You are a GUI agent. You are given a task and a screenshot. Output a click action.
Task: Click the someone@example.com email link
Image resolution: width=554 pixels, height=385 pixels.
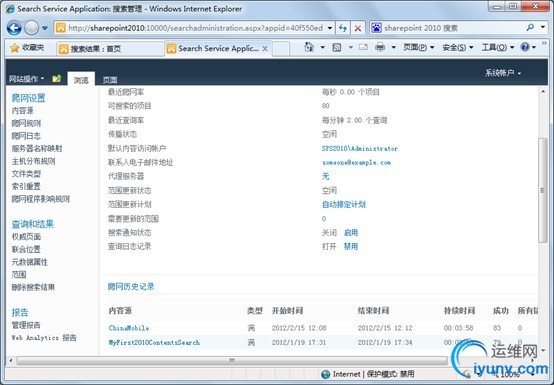point(356,162)
